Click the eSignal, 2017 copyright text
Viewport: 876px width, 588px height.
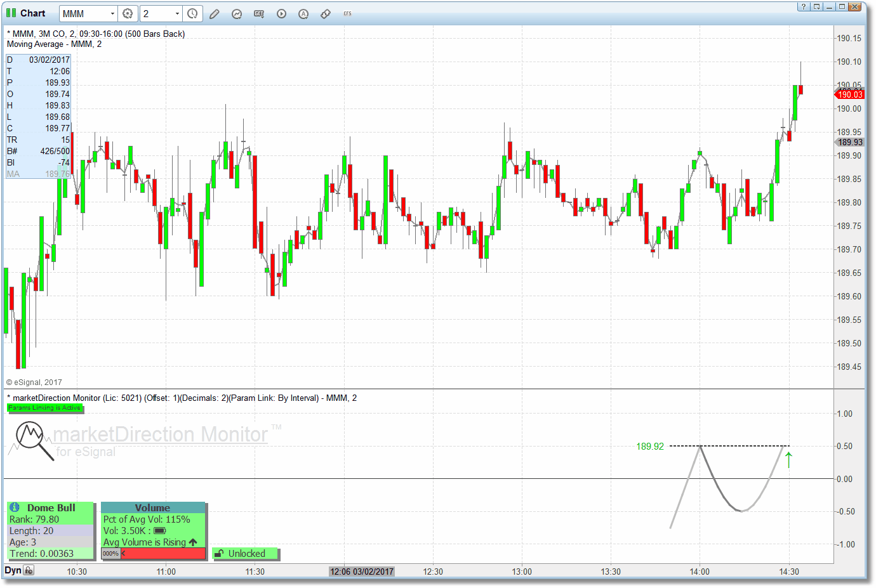pyautogui.click(x=34, y=382)
